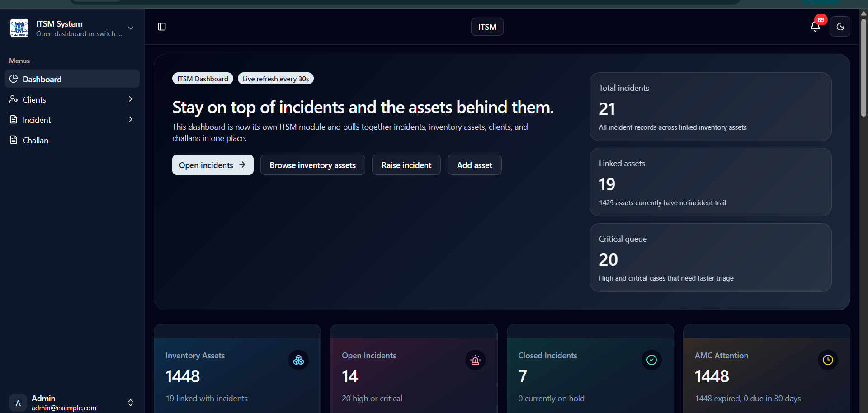Click the Admin avatar letter A
This screenshot has width=868, height=413.
18,403
